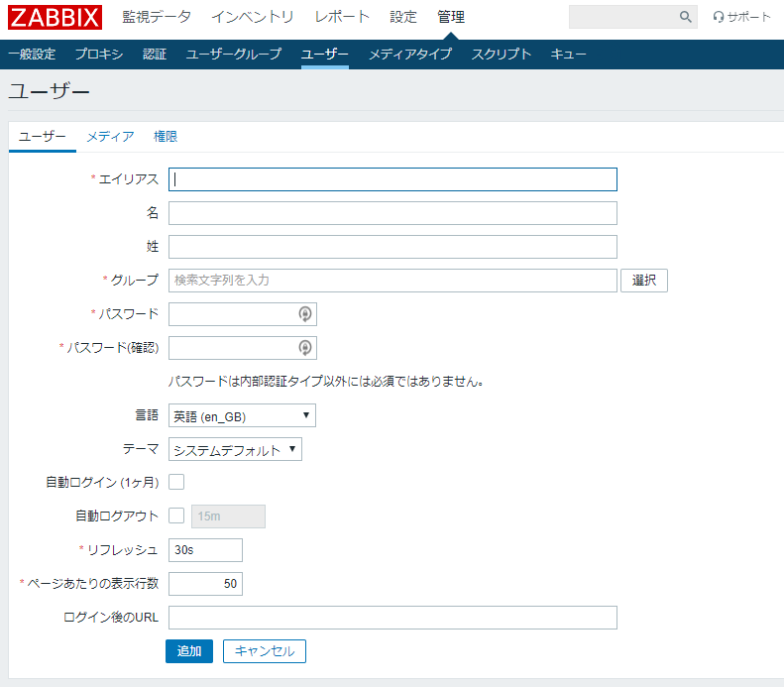Open the サポート support link
This screenshot has height=687, width=784.
[741, 17]
